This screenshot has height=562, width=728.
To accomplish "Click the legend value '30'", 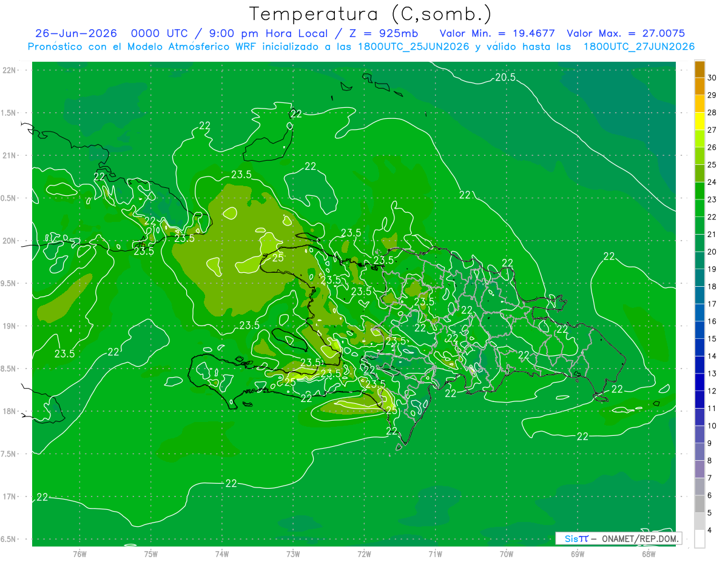I will tap(712, 78).
